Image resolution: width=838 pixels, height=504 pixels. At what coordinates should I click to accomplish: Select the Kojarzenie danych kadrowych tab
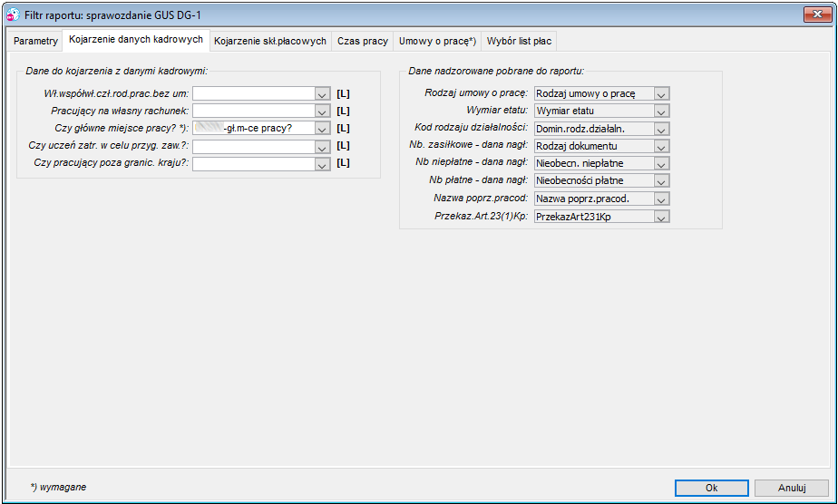tap(136, 40)
